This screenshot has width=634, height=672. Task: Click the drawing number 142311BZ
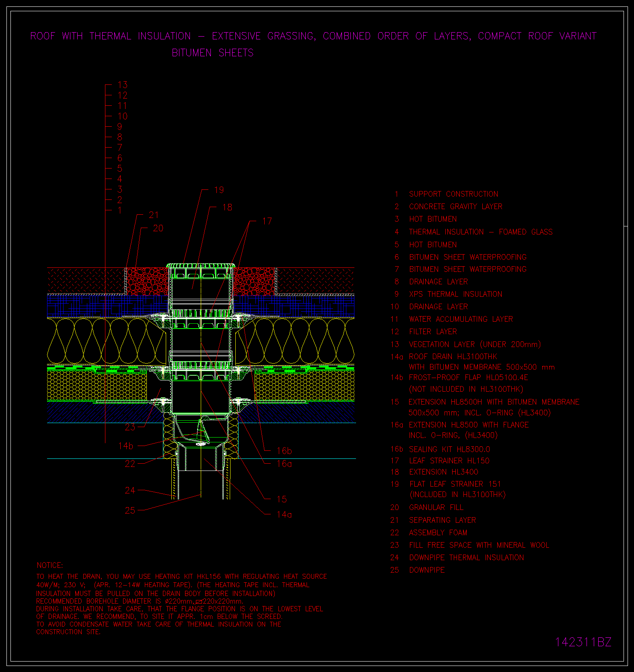pyautogui.click(x=583, y=642)
